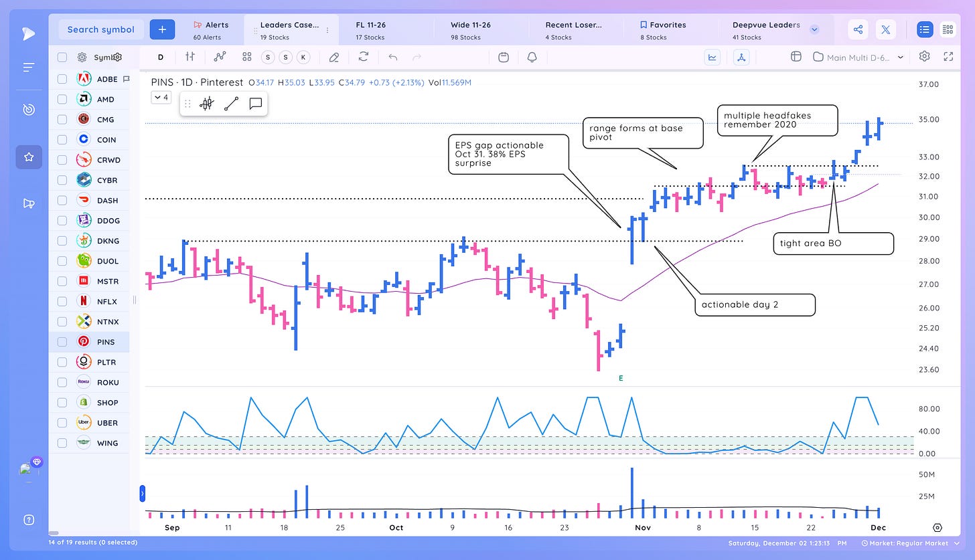The width and height of the screenshot is (975, 560).
Task: Click the Search symbol field
Action: click(x=101, y=29)
